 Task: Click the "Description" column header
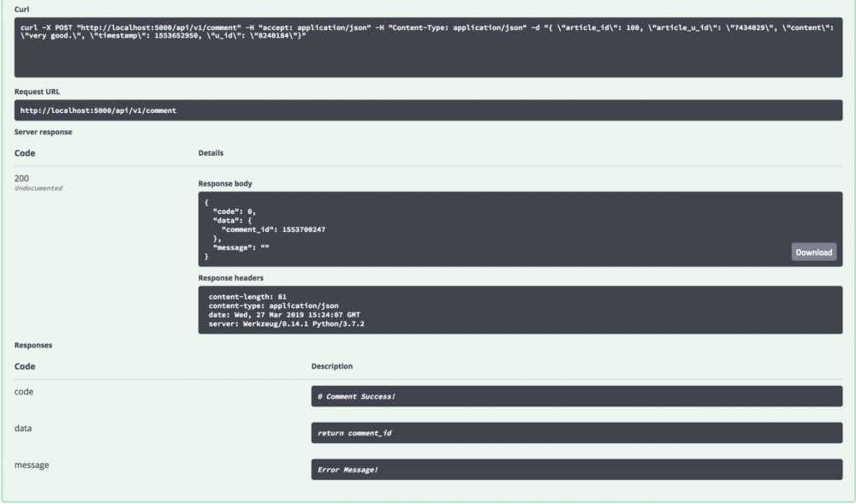[x=332, y=366]
